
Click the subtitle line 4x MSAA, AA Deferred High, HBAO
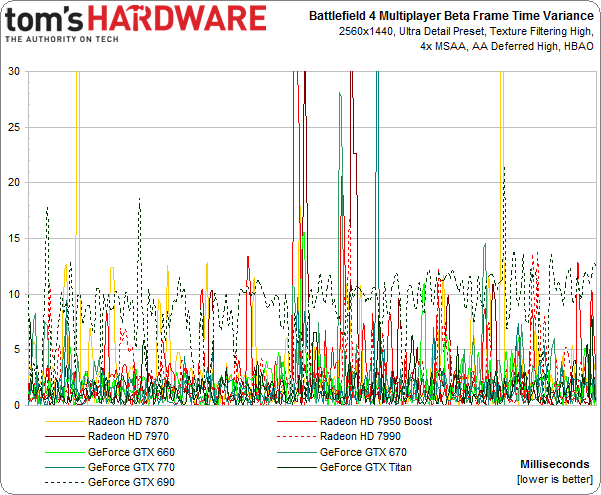(x=507, y=46)
